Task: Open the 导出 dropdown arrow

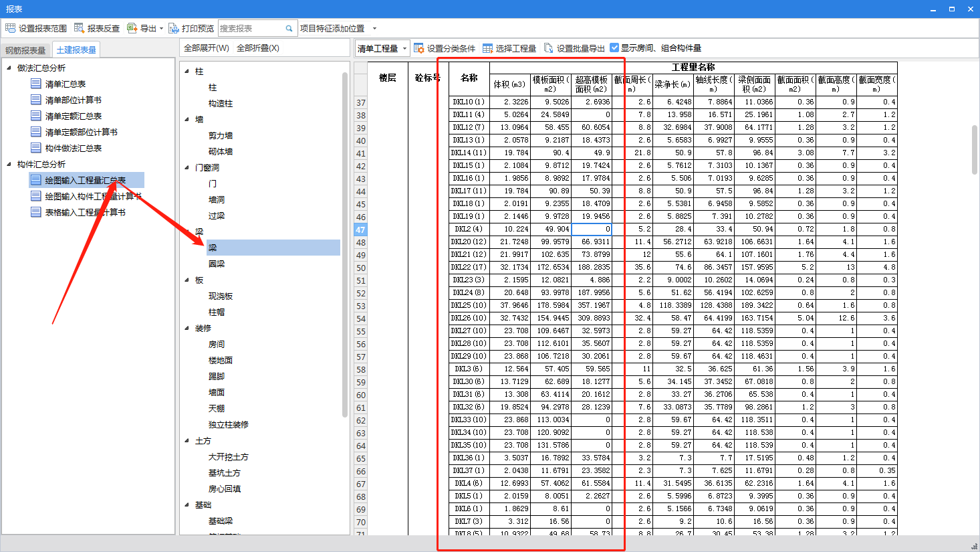Action: (161, 29)
